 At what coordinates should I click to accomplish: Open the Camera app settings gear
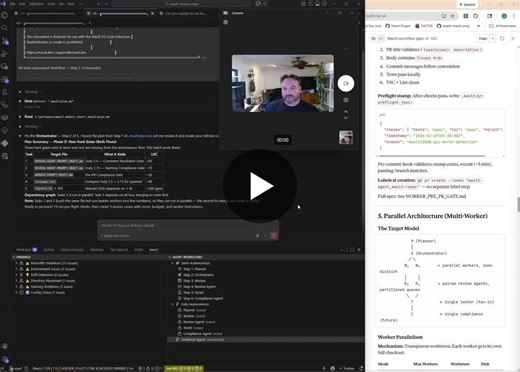pyautogui.click(x=226, y=22)
